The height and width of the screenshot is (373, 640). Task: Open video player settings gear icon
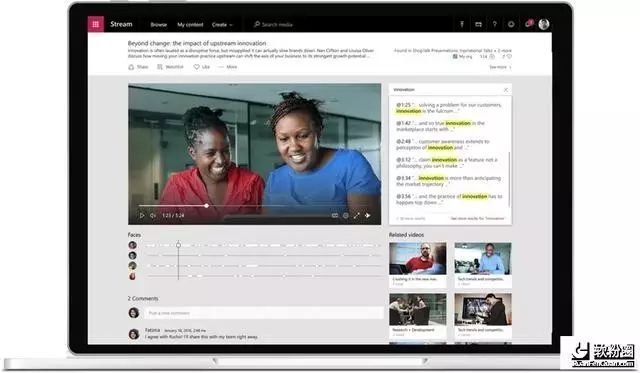coord(346,215)
